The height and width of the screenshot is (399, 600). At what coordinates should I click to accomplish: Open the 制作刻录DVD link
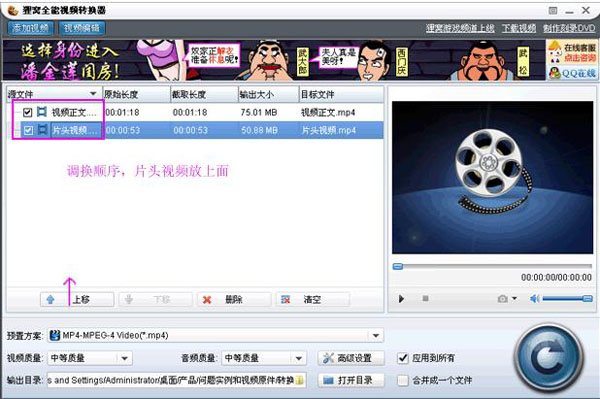pyautogui.click(x=569, y=28)
